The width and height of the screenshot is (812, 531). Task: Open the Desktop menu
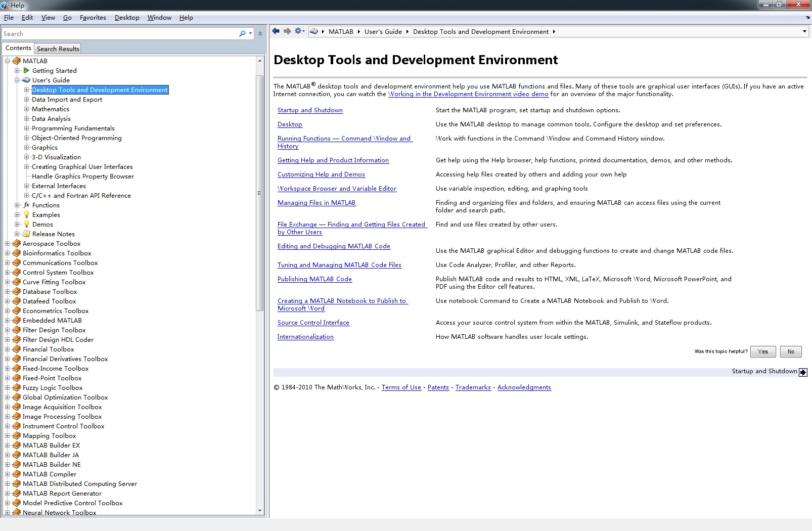pos(127,17)
